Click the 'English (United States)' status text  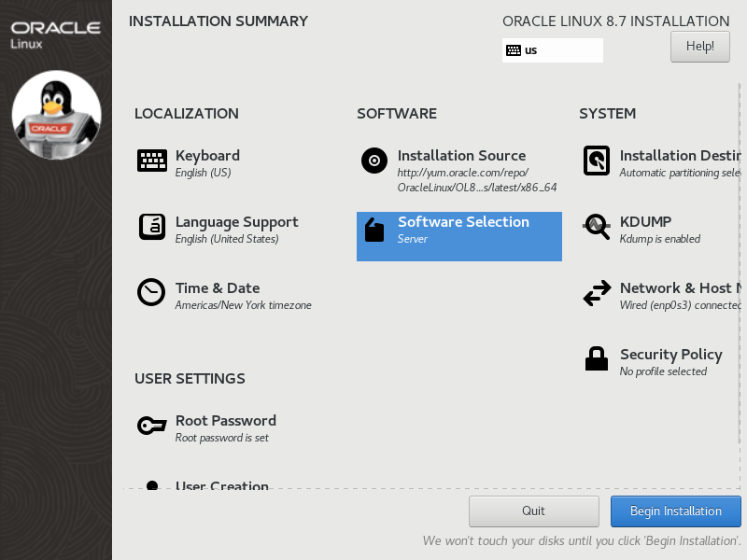(x=227, y=239)
